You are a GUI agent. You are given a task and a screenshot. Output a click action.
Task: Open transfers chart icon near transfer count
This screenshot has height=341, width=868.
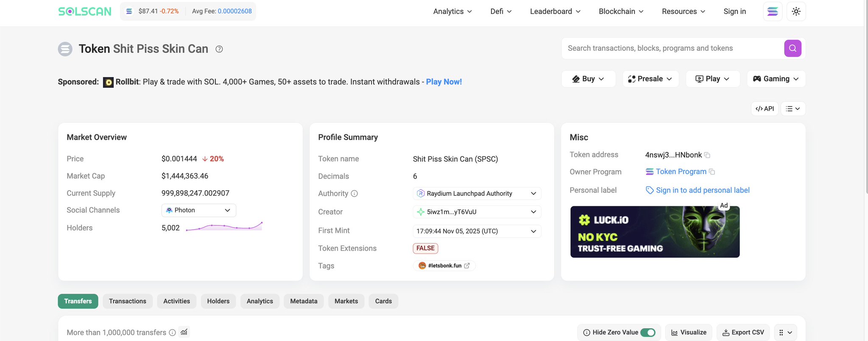[184, 332]
